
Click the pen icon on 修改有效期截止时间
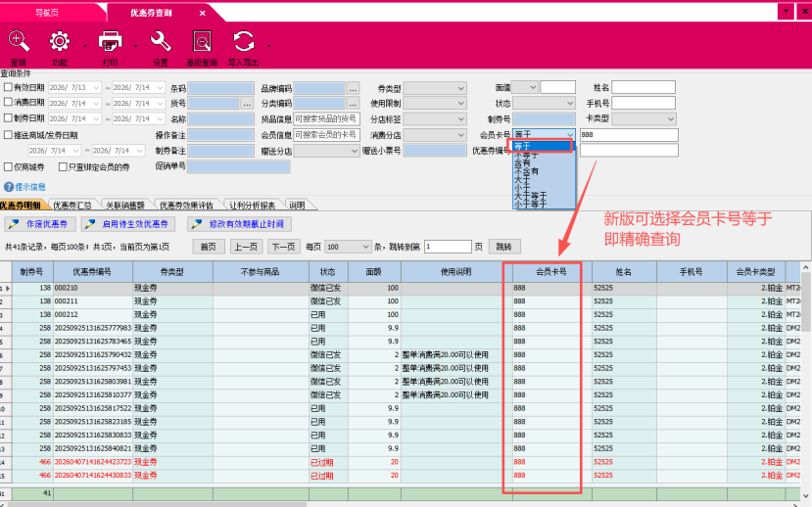coord(197,224)
